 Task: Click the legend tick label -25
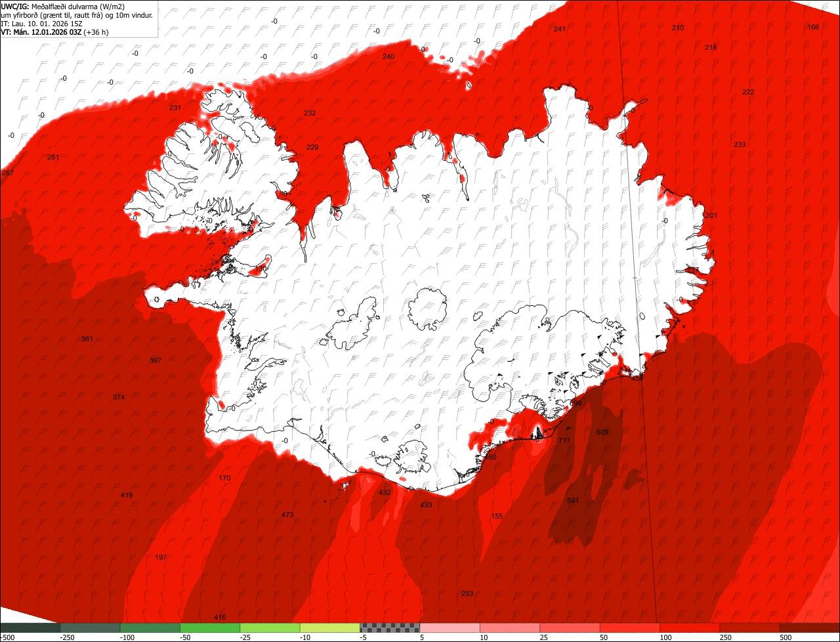(245, 637)
